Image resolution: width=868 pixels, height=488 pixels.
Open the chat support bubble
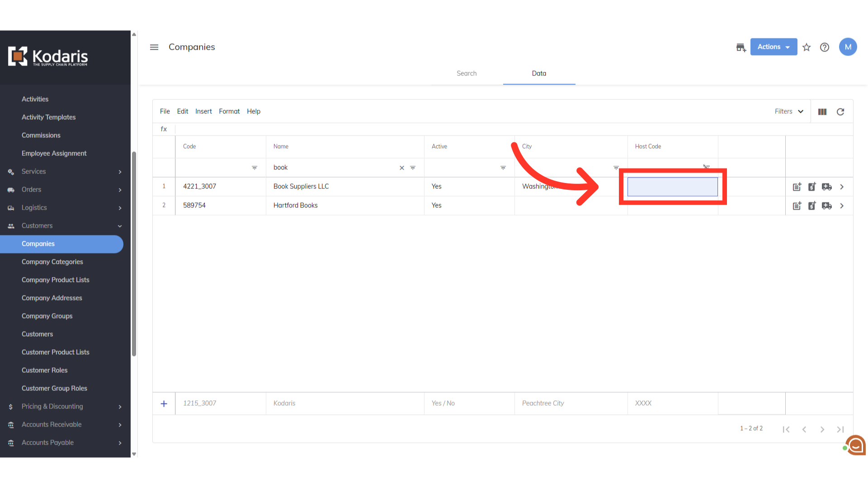[856, 446]
